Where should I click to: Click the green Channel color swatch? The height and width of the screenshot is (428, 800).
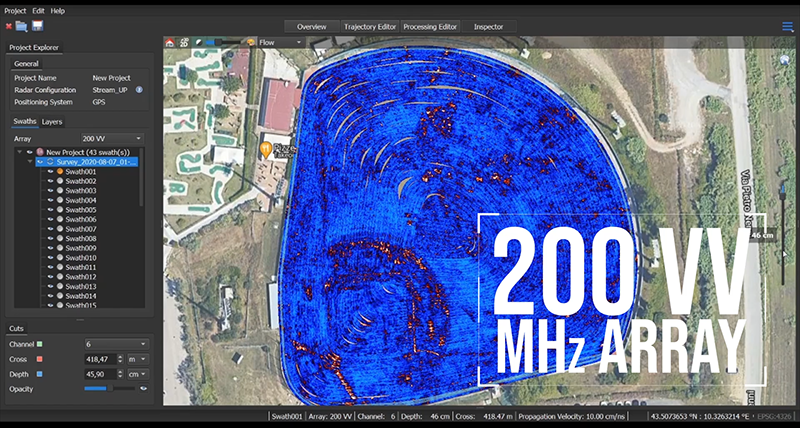(x=40, y=344)
